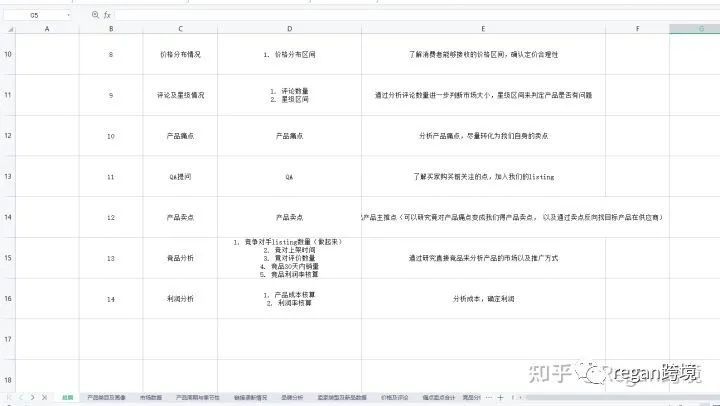Jump to last sheet with the navigation arrow
This screenshot has width=720, height=406.
[x=45, y=397]
